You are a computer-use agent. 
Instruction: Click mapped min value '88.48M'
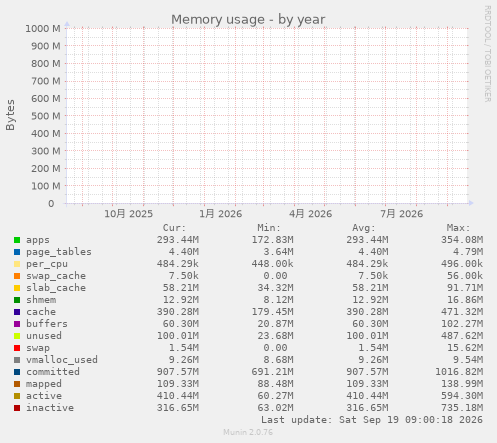point(275,384)
